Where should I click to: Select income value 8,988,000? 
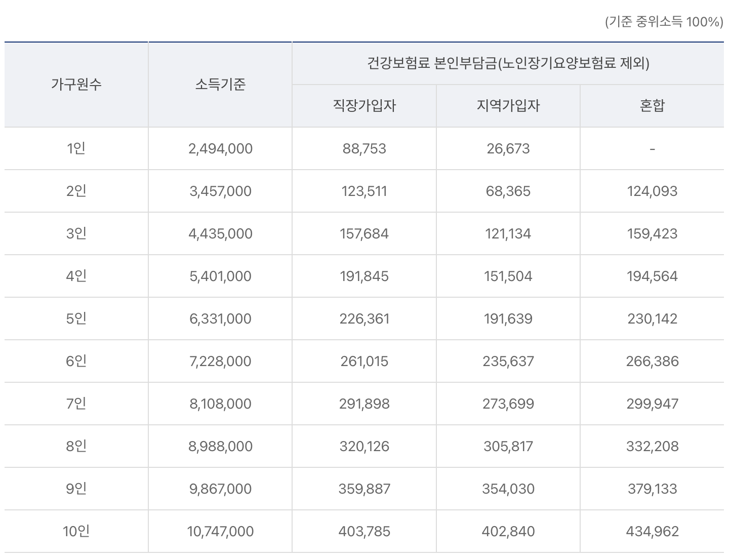point(220,446)
